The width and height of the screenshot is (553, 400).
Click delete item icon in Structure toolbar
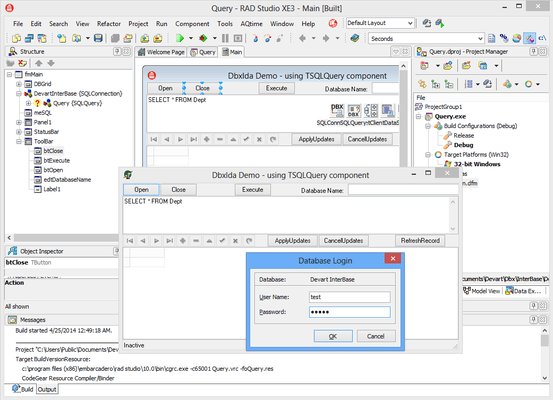coord(23,63)
